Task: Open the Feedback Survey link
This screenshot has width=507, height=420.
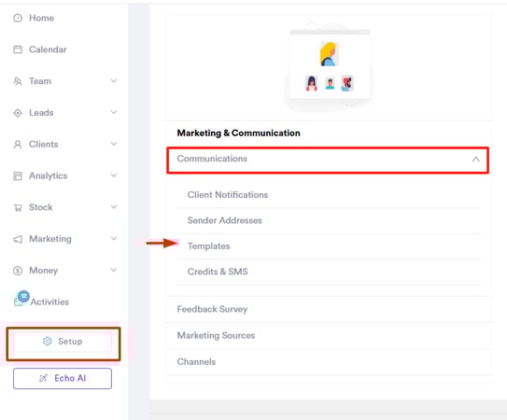Action: 212,309
